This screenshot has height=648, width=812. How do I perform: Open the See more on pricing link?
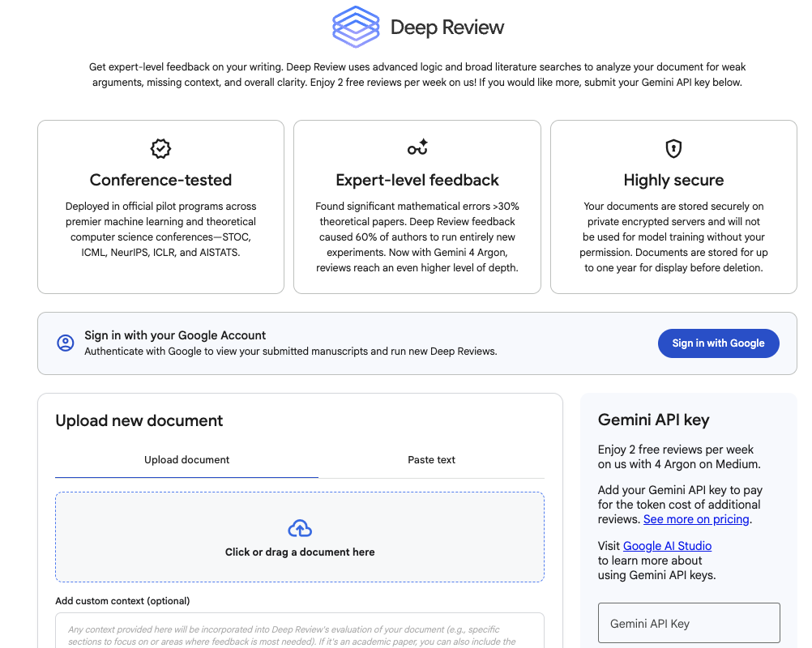click(696, 519)
